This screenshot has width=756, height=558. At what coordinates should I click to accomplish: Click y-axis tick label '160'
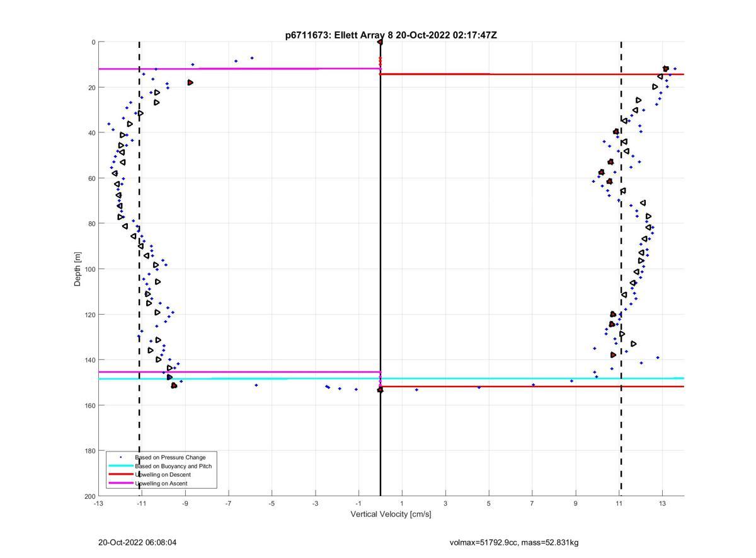click(x=89, y=405)
